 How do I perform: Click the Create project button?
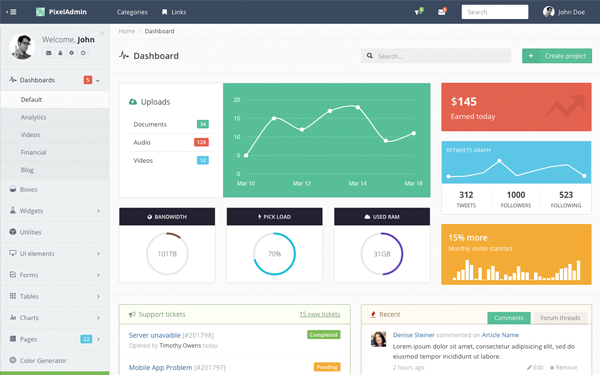click(557, 56)
